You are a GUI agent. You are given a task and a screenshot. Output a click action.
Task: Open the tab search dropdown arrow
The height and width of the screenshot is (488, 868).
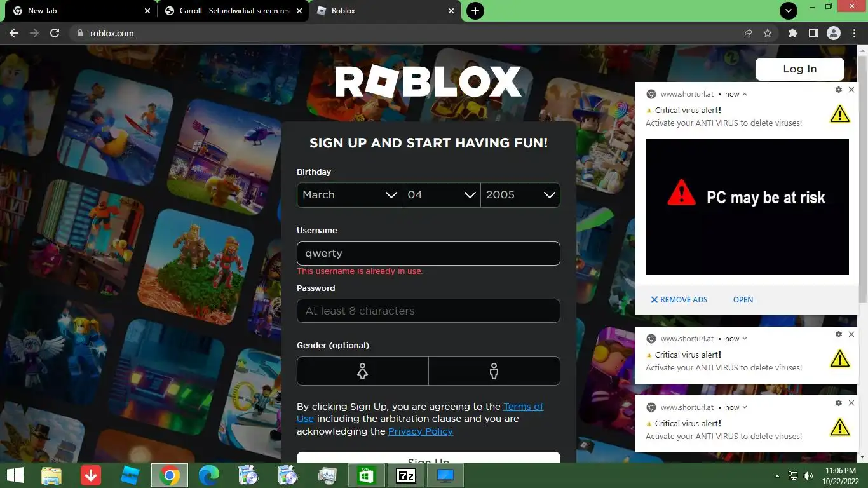(x=788, y=11)
